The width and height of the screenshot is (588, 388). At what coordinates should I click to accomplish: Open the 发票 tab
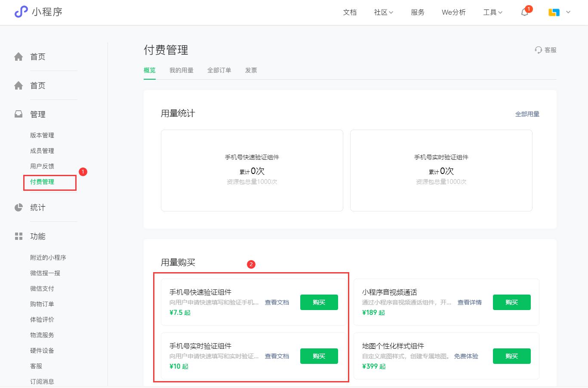pos(251,70)
